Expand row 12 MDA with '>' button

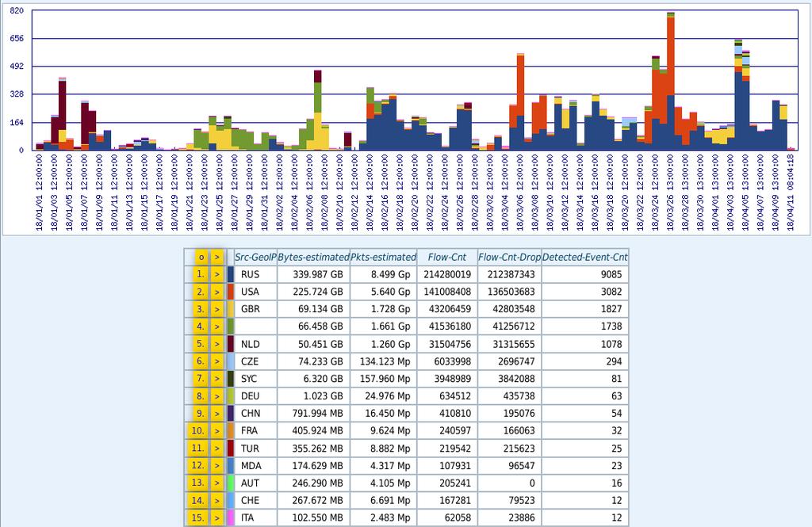point(217,466)
